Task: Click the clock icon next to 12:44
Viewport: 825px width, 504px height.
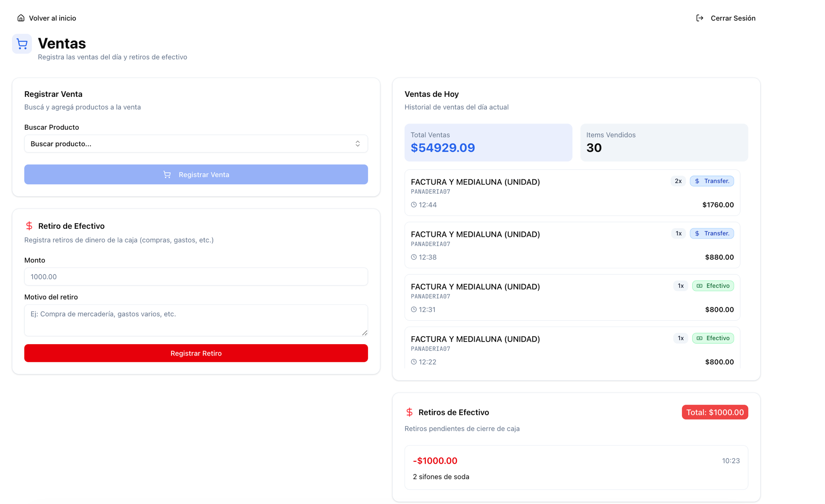Action: [414, 205]
